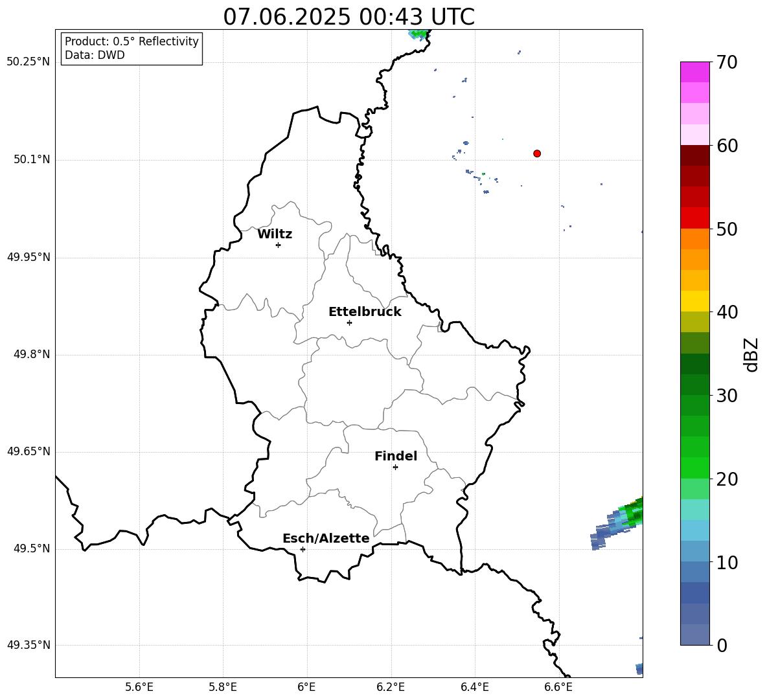
Task: Select the Findel city label
Action: (x=396, y=456)
